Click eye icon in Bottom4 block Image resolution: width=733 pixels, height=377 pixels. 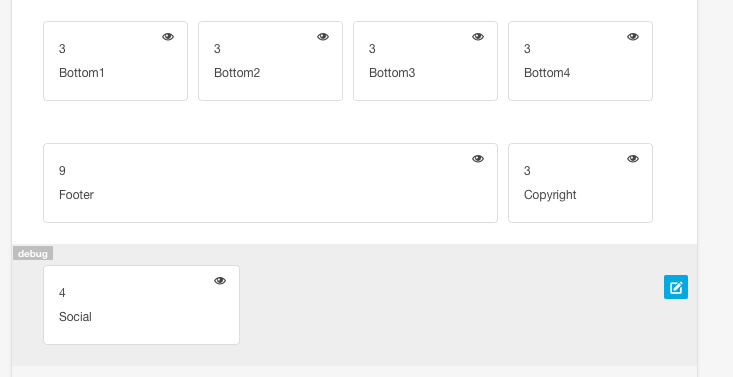tap(633, 37)
